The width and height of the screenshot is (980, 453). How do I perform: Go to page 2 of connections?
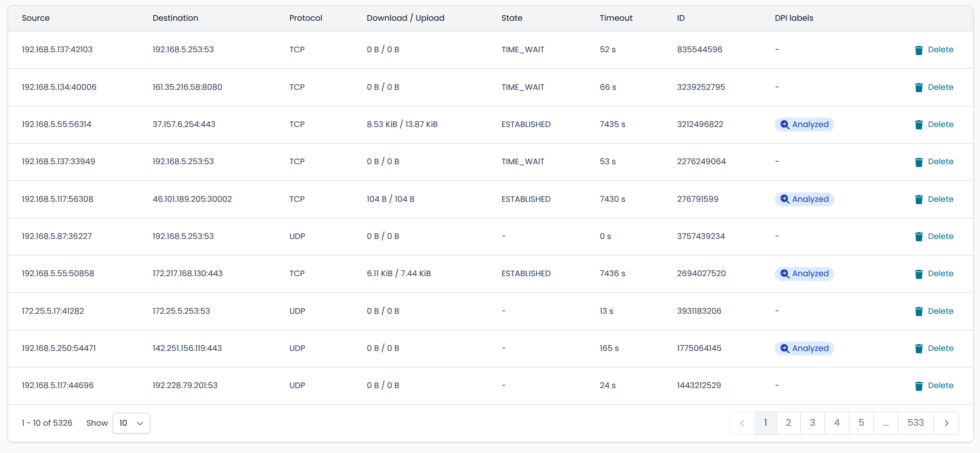click(x=788, y=423)
